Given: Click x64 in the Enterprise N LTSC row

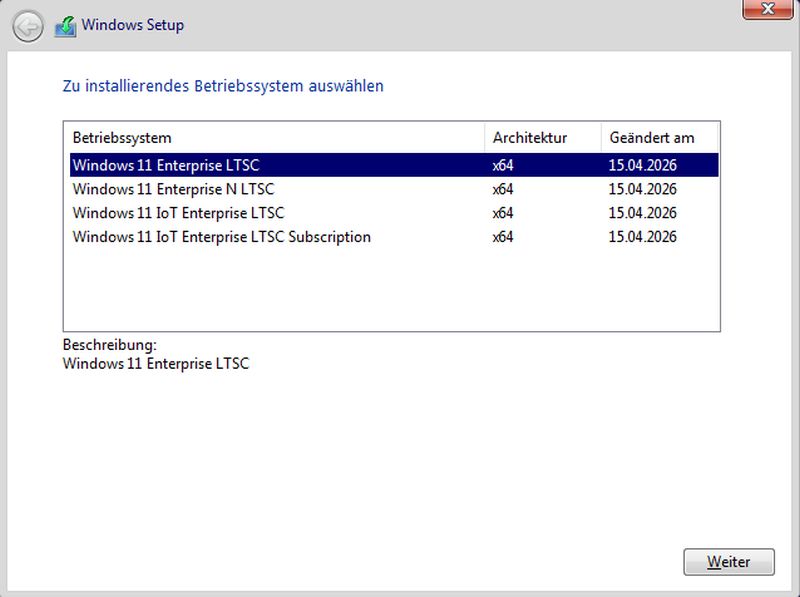Looking at the screenshot, I should coord(503,189).
